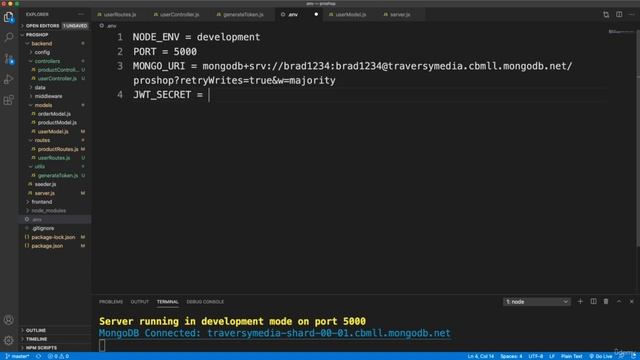Change 'Plain Text' language mode
The image size is (640, 360).
pyautogui.click(x=571, y=356)
